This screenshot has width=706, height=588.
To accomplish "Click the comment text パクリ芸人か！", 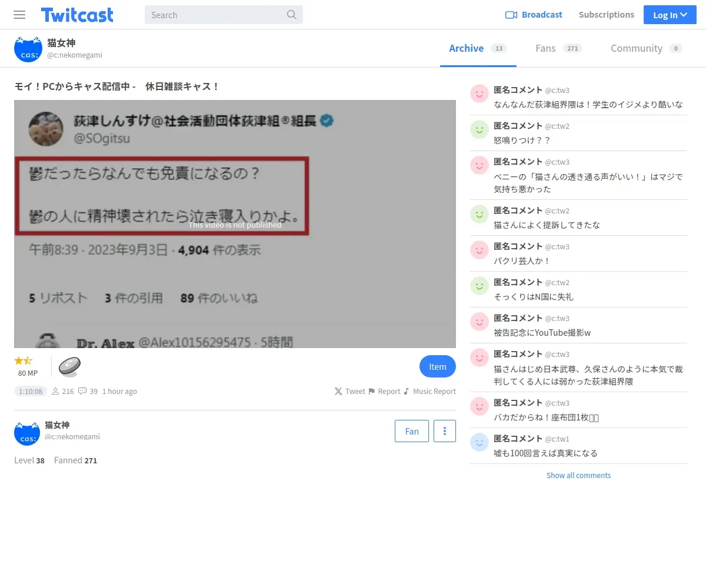I will (522, 260).
